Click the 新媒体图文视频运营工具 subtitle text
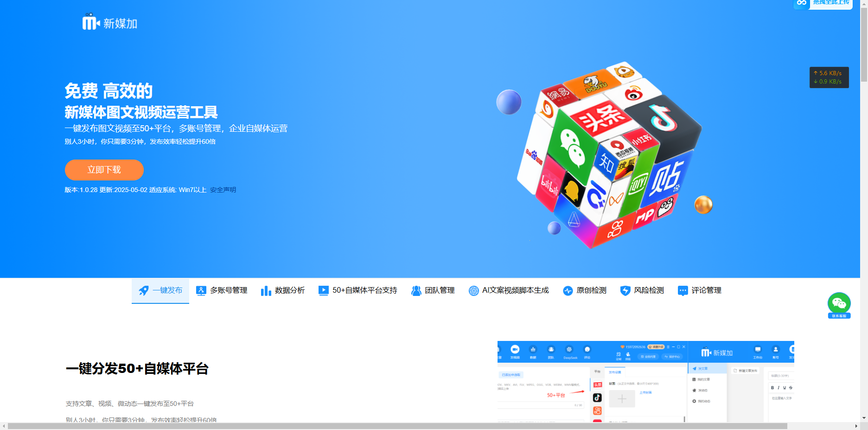 141,112
